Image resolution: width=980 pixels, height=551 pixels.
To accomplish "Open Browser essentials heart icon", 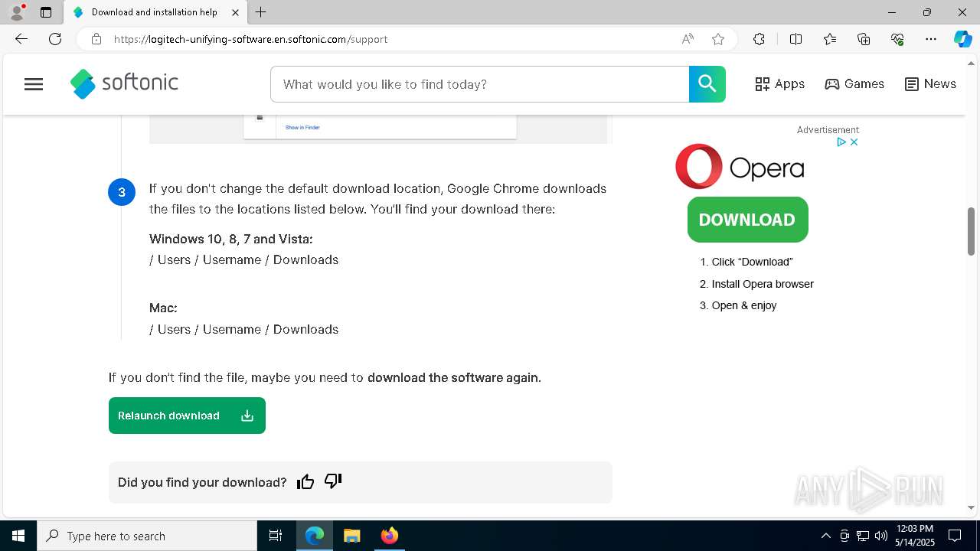I will pos(897,39).
